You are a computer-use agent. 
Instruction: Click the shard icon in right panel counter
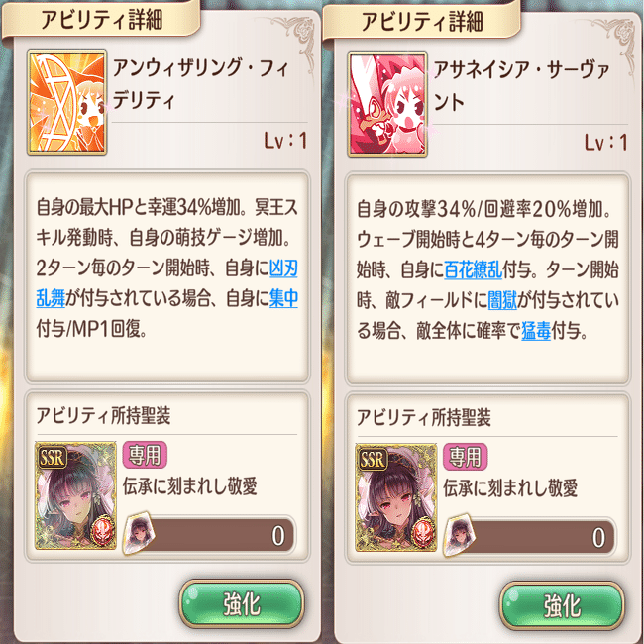tap(459, 535)
